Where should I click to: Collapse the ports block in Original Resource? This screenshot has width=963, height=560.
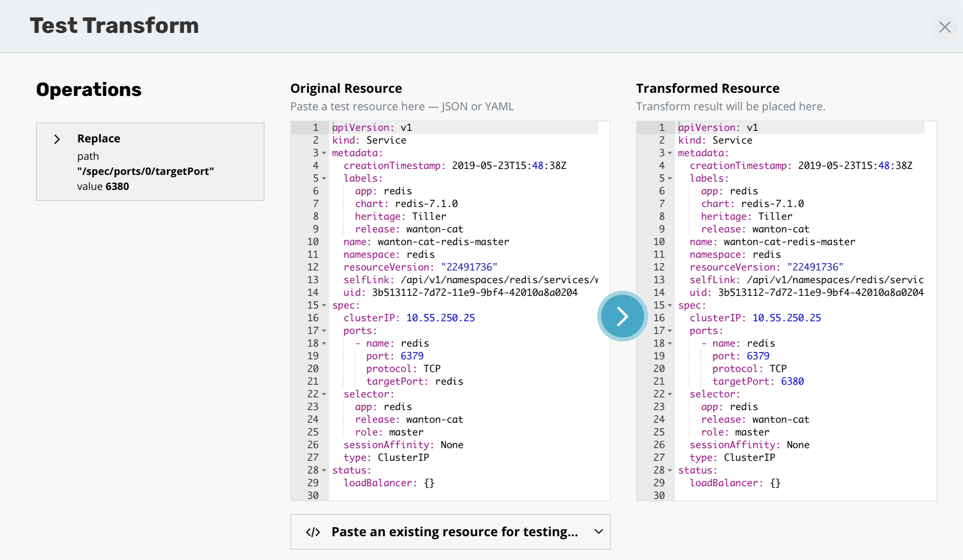pyautogui.click(x=324, y=331)
